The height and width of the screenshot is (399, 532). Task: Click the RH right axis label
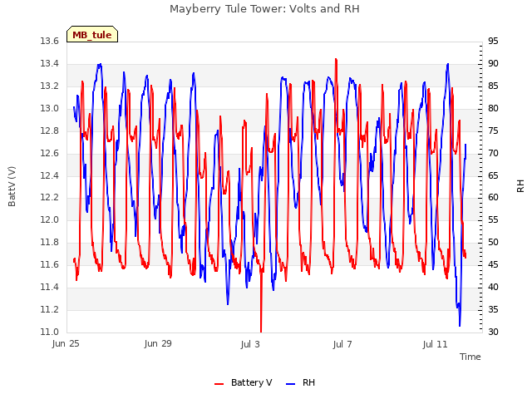click(520, 186)
